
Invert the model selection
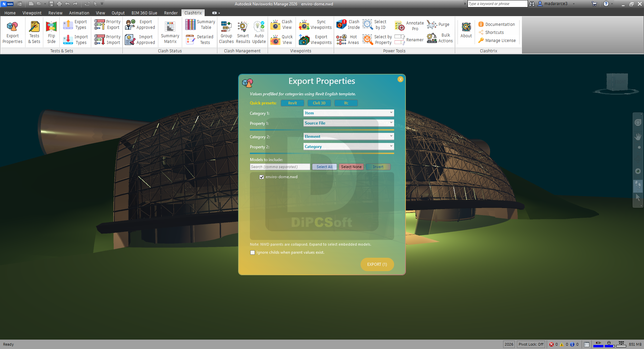[378, 167]
